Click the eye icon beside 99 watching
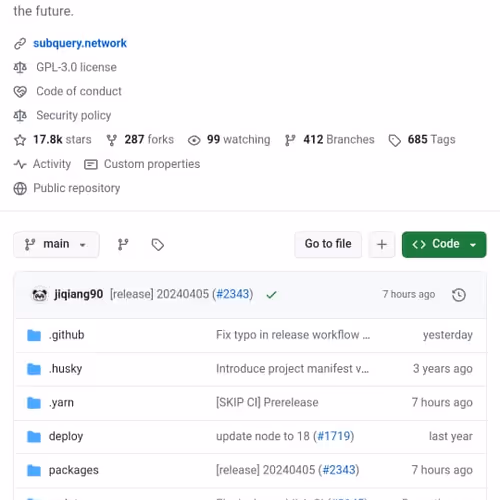 click(x=194, y=140)
